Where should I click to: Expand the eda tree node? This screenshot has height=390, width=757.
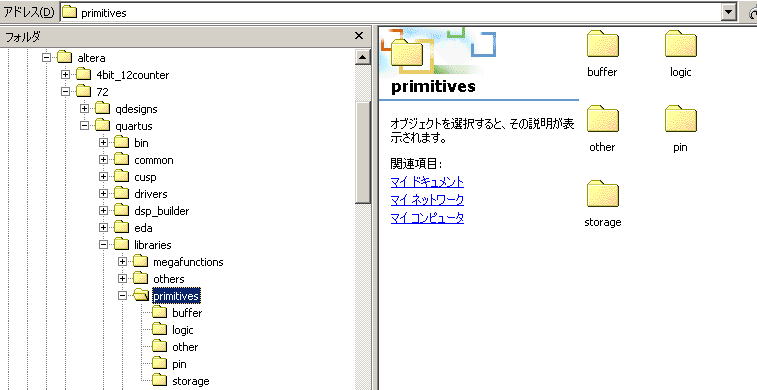103,227
